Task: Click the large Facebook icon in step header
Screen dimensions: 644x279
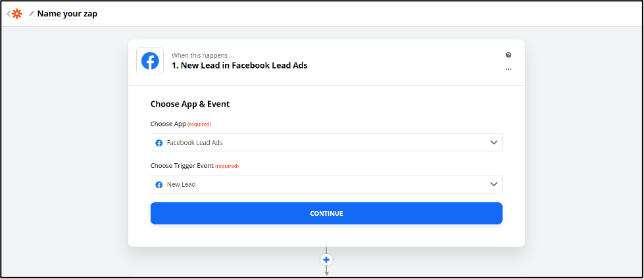Action: 150,61
